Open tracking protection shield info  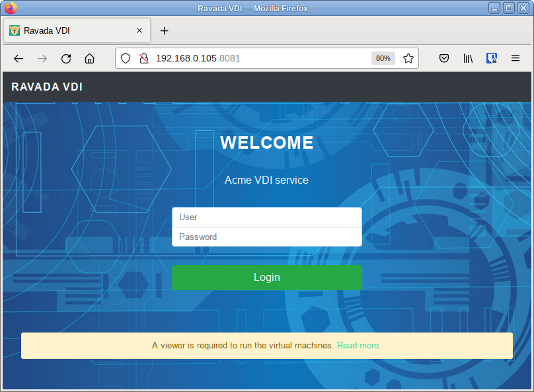[x=126, y=59]
